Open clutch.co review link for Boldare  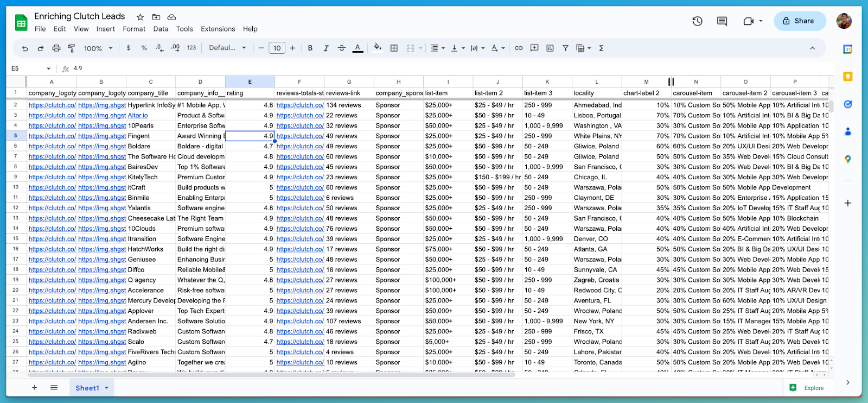[300, 146]
